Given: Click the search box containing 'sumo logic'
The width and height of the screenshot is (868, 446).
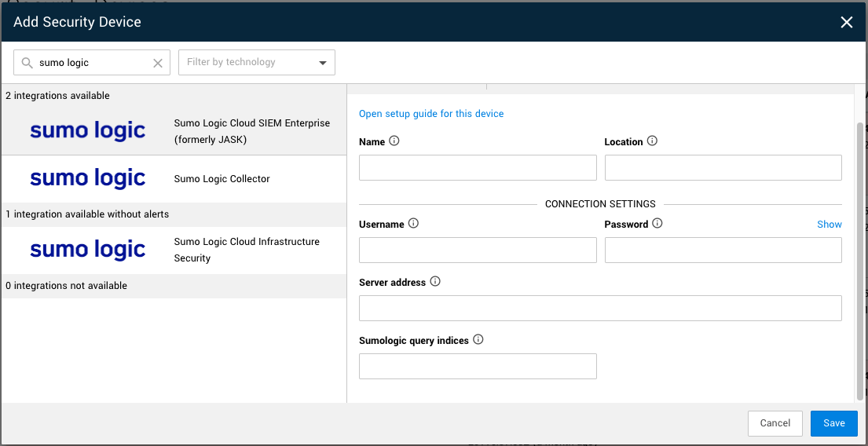Looking at the screenshot, I should [x=92, y=63].
